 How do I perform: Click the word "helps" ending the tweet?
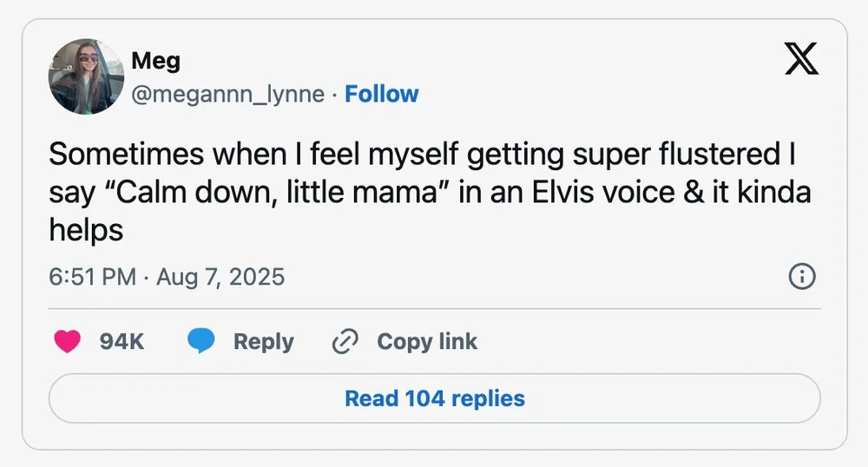coord(86,230)
